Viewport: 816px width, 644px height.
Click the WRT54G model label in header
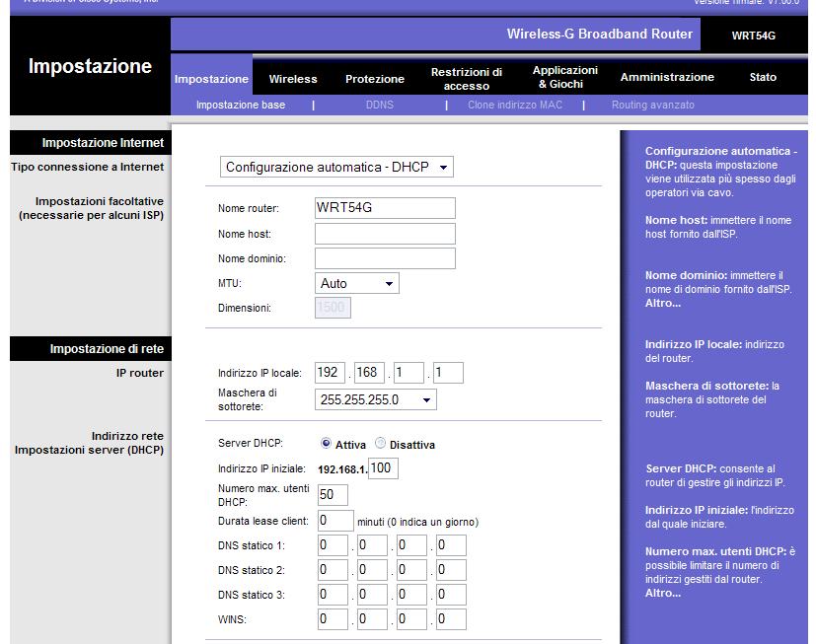[x=754, y=36]
